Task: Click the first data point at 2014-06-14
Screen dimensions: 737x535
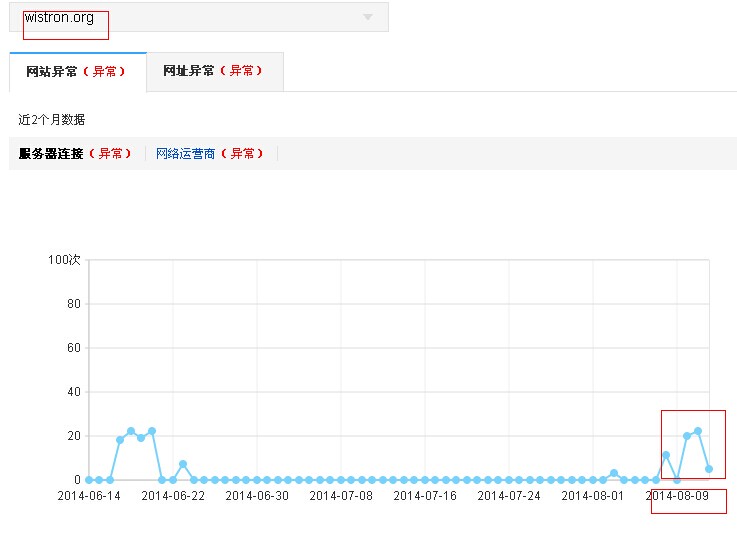Action: pos(89,480)
